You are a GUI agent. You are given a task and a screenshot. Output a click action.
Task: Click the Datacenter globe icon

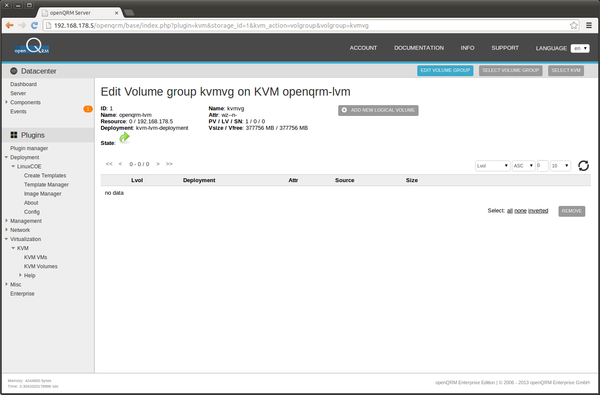click(x=14, y=71)
